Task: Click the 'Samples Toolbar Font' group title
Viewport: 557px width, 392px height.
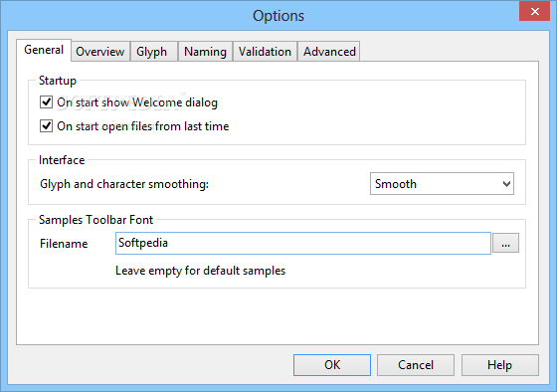Action: [95, 220]
